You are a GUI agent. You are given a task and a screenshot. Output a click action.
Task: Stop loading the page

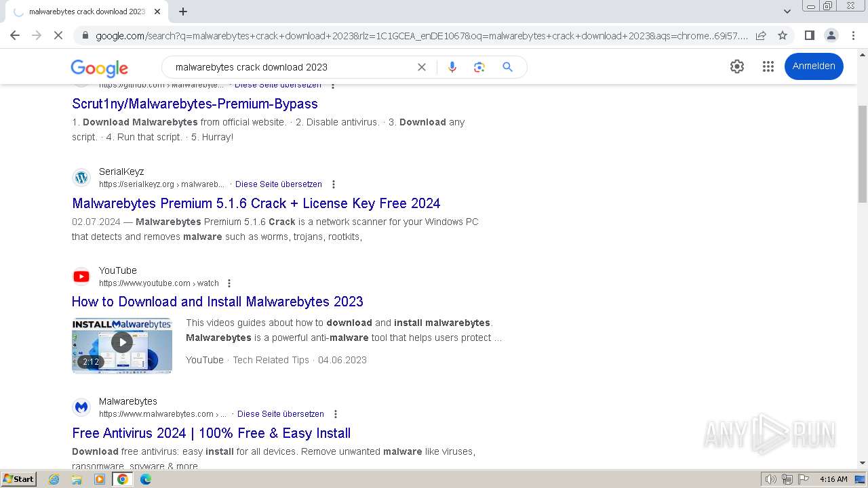[x=58, y=35]
